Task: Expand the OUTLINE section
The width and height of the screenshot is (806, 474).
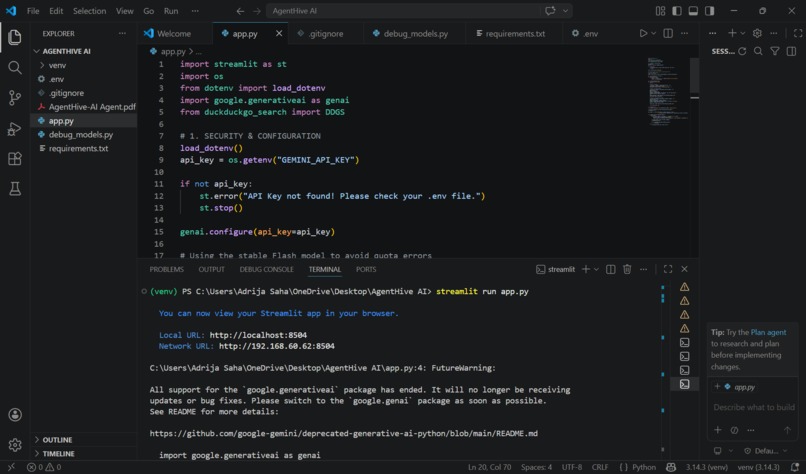Action: point(57,440)
